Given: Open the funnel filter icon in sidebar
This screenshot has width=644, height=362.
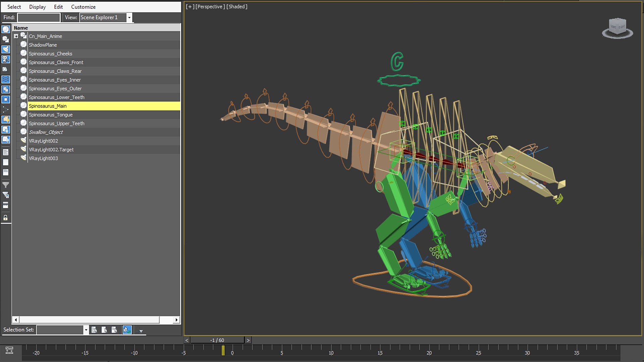Looking at the screenshot, I should tap(6, 185).
